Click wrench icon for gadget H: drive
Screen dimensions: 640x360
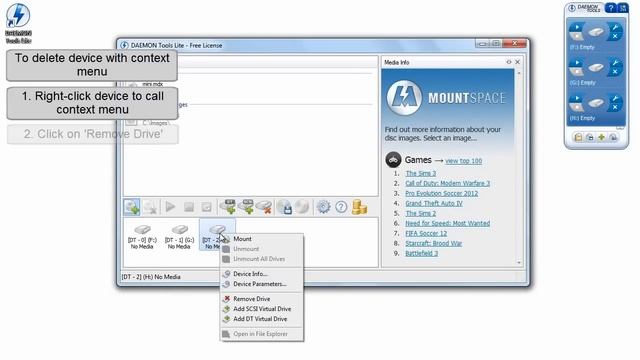click(615, 98)
